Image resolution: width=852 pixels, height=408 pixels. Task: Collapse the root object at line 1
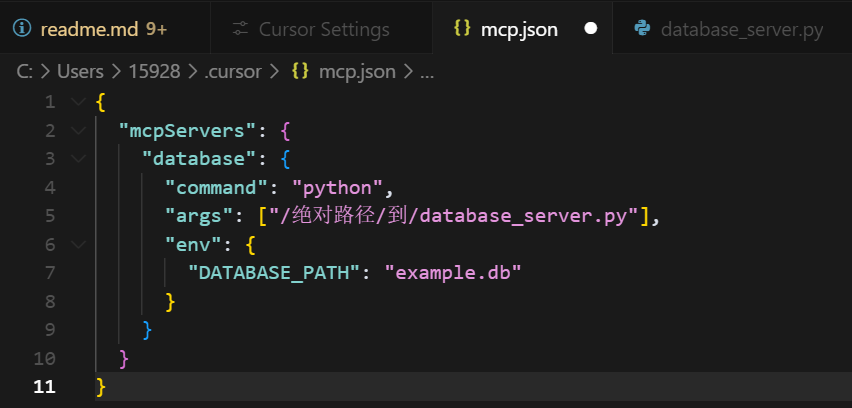pyautogui.click(x=78, y=102)
